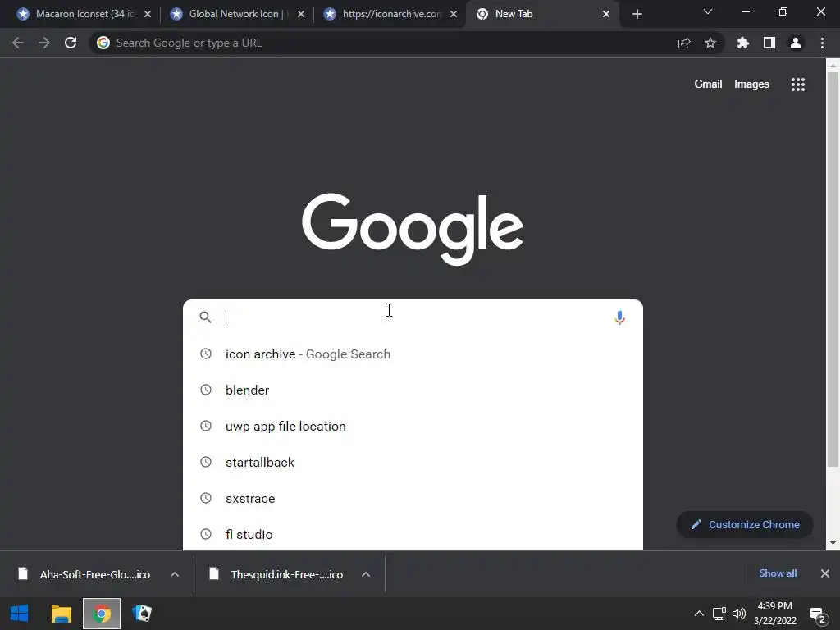Click the Chrome taskbar icon
This screenshot has width=840, height=630.
tap(102, 614)
